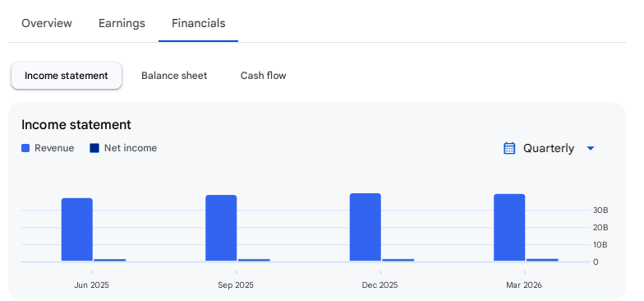The width and height of the screenshot is (644, 301).
Task: Show the Cash flow view
Action: coord(263,76)
